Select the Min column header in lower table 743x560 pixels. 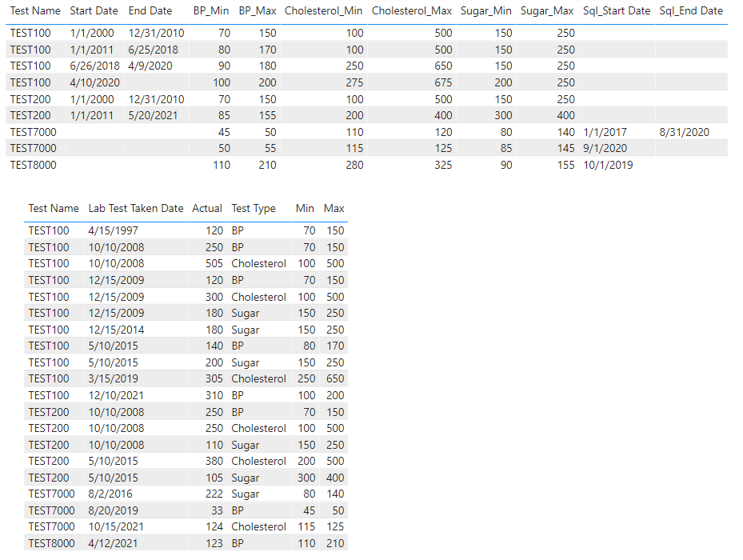click(305, 209)
